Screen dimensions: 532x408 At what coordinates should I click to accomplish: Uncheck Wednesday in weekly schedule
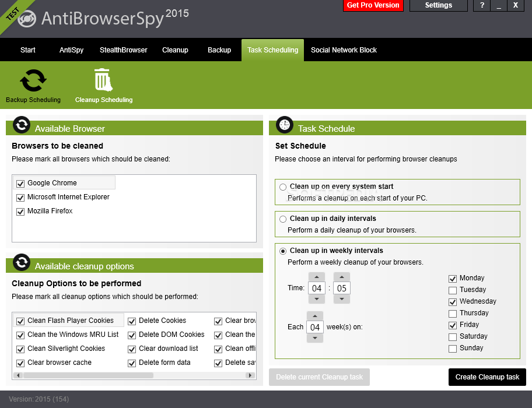coord(453,301)
